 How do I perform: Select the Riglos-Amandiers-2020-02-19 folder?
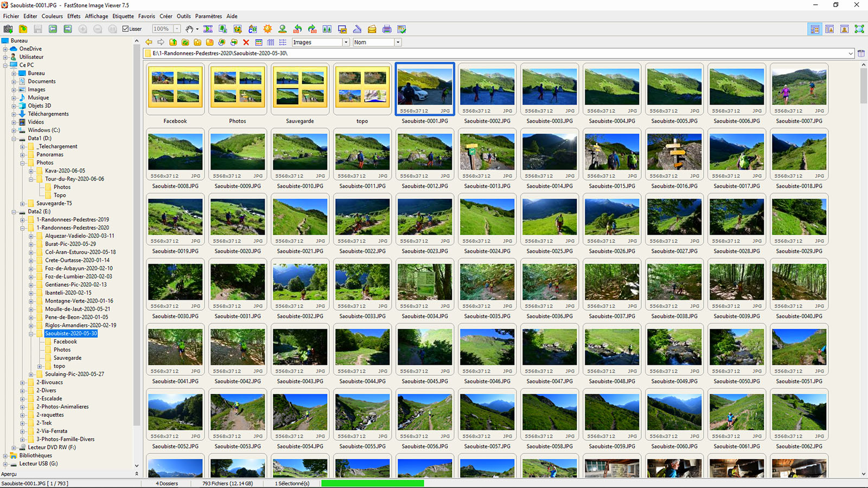(x=80, y=325)
